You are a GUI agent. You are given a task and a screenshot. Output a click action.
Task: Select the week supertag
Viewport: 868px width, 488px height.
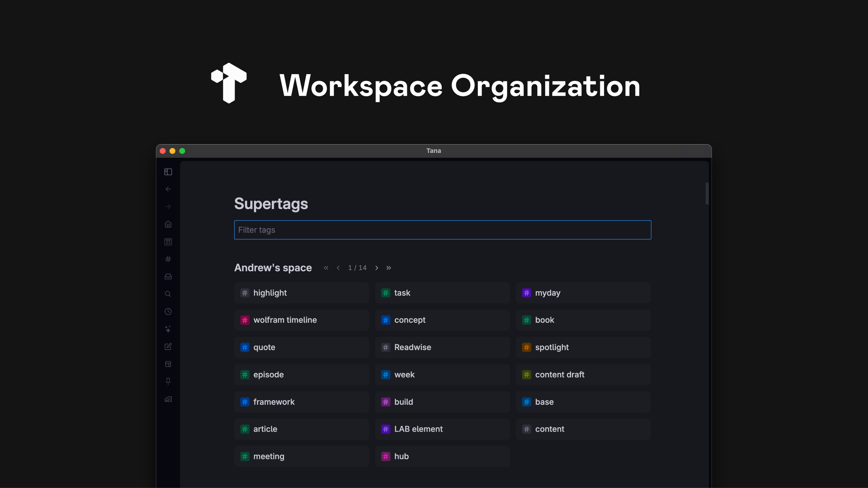coord(443,375)
